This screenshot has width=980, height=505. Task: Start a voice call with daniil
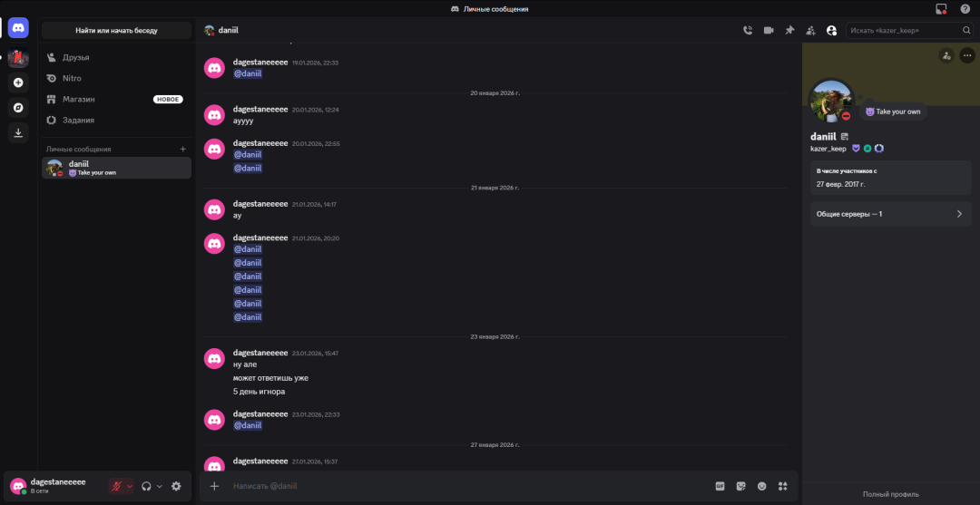tap(748, 30)
